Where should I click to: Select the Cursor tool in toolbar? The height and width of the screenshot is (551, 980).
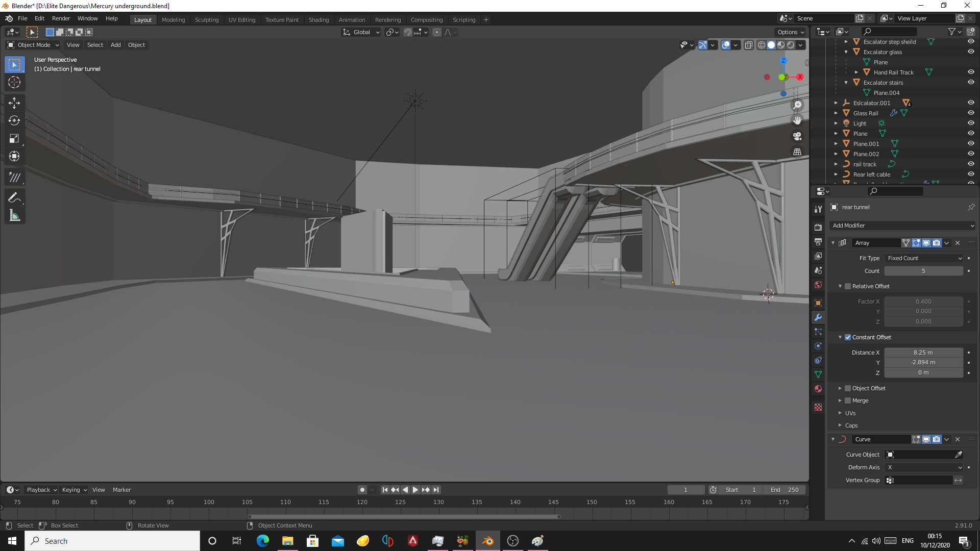[14, 82]
